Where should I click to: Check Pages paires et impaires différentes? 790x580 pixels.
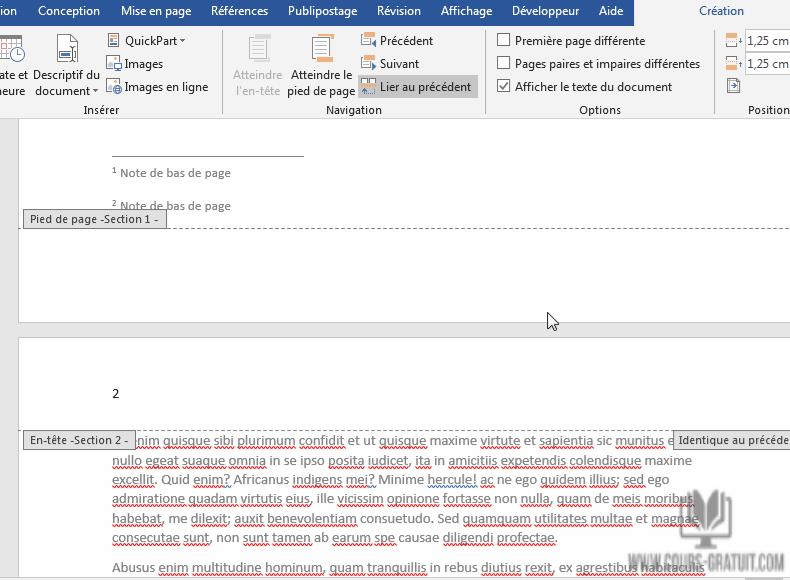click(504, 64)
